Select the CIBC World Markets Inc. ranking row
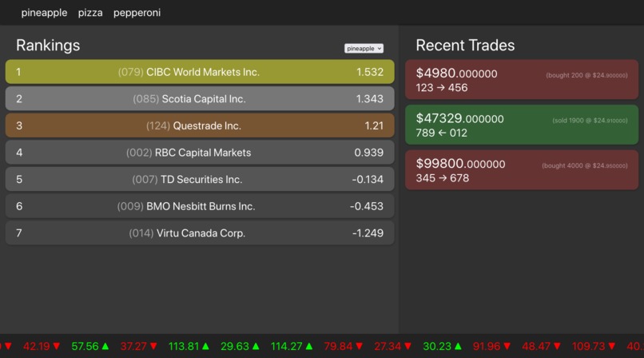 coord(200,72)
